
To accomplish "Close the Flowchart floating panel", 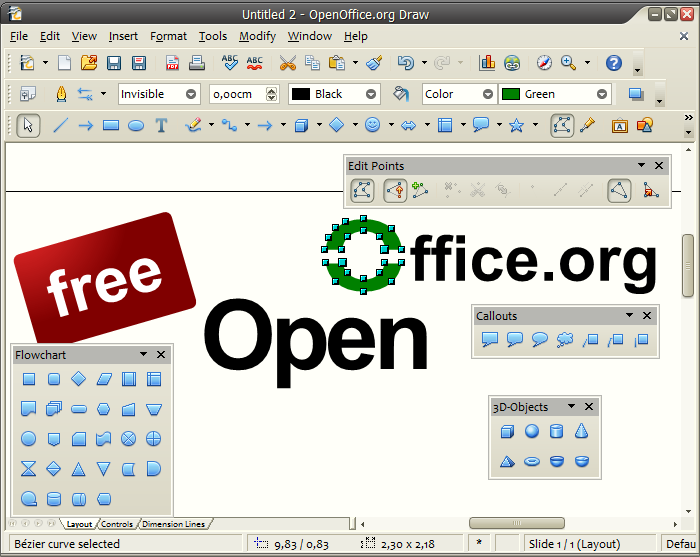I will point(161,354).
